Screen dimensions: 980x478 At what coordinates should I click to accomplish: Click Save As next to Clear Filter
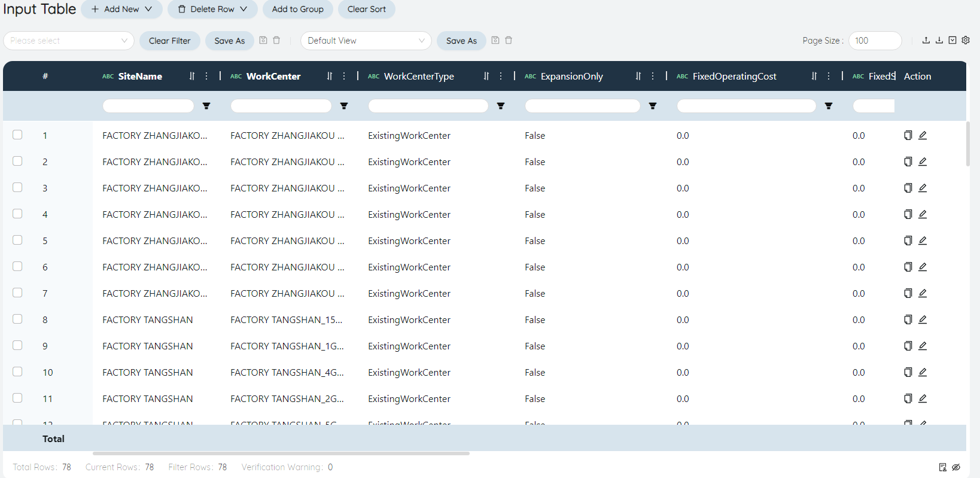click(230, 41)
